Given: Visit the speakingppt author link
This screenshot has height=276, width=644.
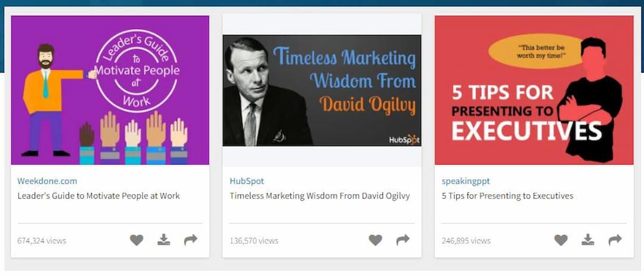Looking at the screenshot, I should pyautogui.click(x=466, y=181).
